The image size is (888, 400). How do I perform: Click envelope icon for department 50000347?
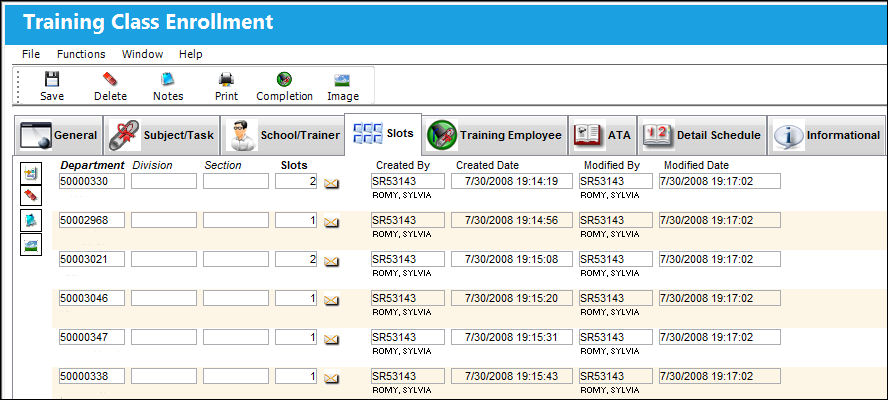[x=331, y=339]
